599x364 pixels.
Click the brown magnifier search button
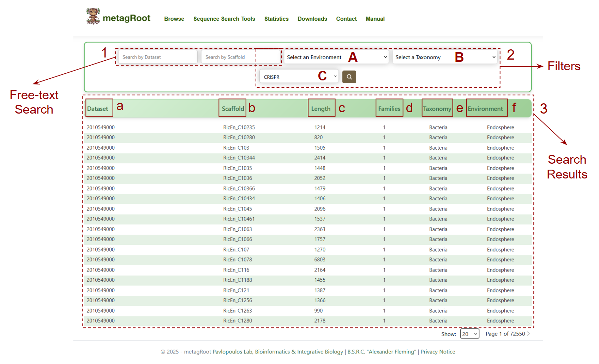coord(349,77)
